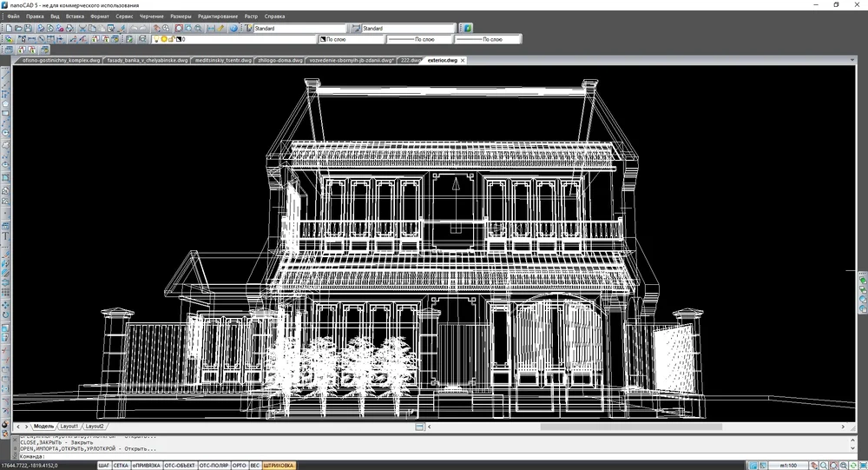This screenshot has height=470, width=868.
Task: Switch to zhilogo-doma.dwg tab
Action: point(281,60)
